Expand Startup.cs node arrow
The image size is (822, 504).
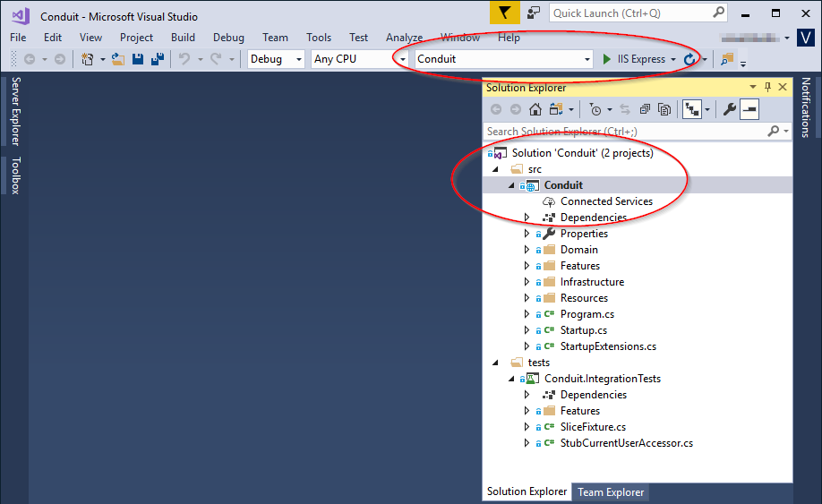(x=527, y=330)
